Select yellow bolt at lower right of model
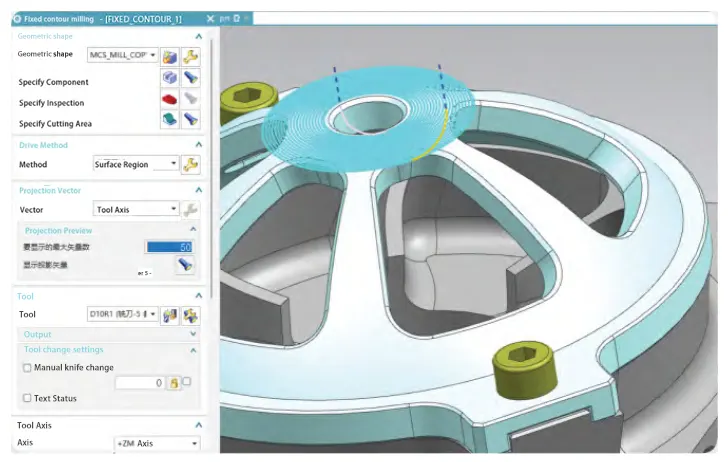The image size is (728, 462). [x=524, y=368]
